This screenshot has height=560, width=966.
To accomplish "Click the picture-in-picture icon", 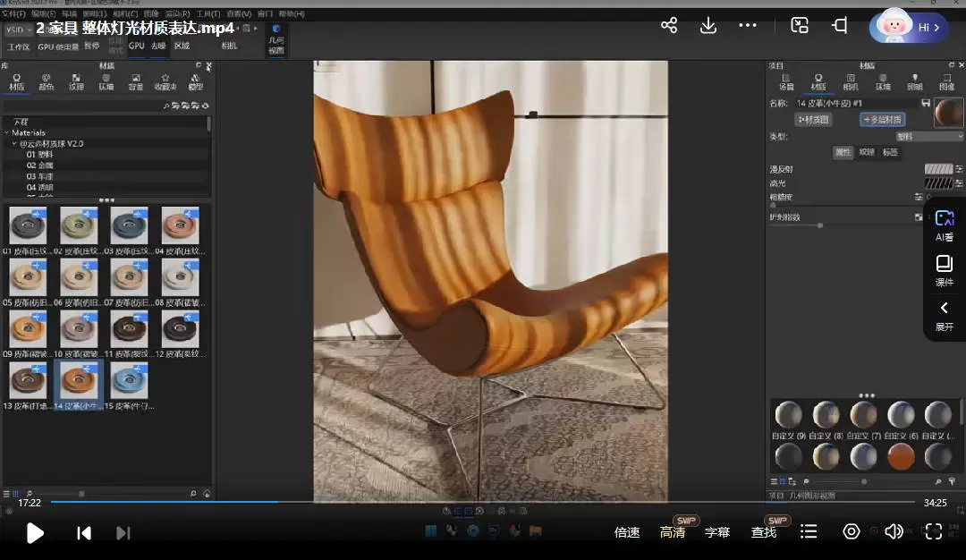I will [800, 25].
